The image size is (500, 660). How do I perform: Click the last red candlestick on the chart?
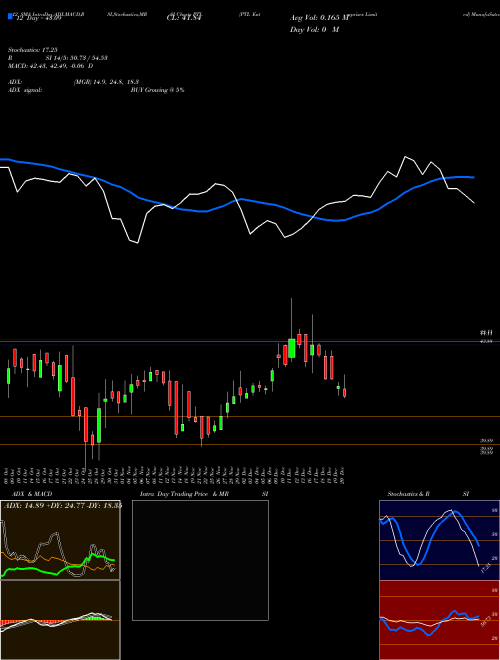(345, 386)
